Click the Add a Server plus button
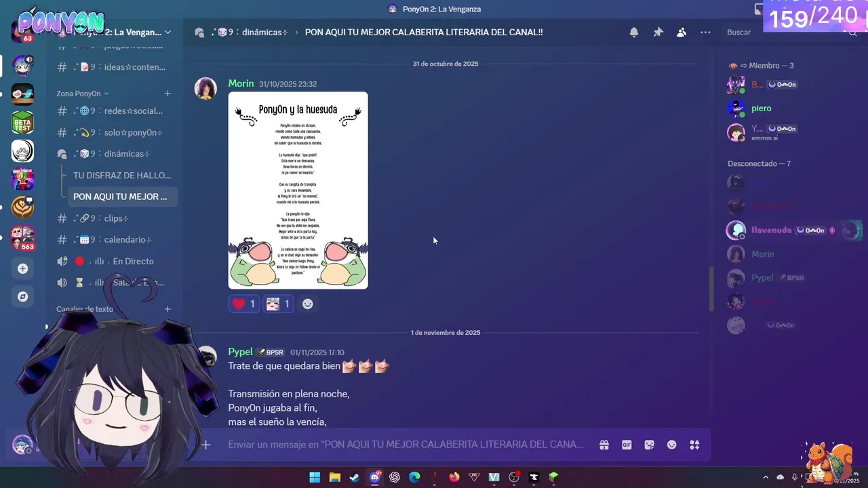 [22, 268]
